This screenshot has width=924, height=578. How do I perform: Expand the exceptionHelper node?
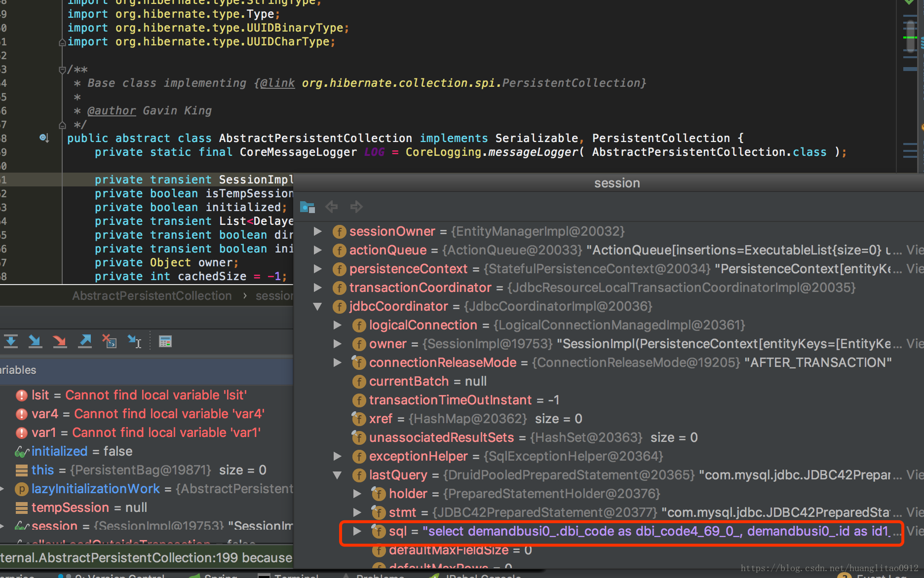pyautogui.click(x=338, y=456)
